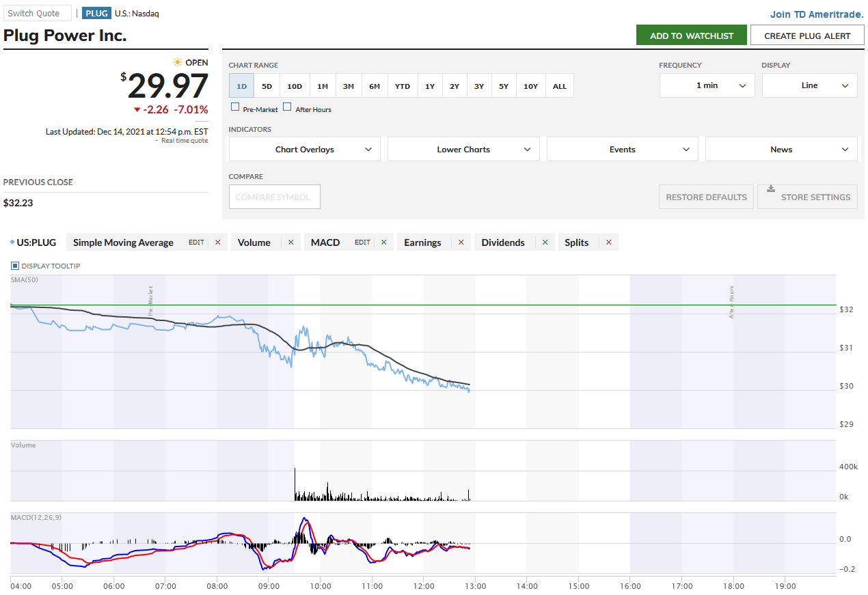Select the 1Y chart range

430,86
